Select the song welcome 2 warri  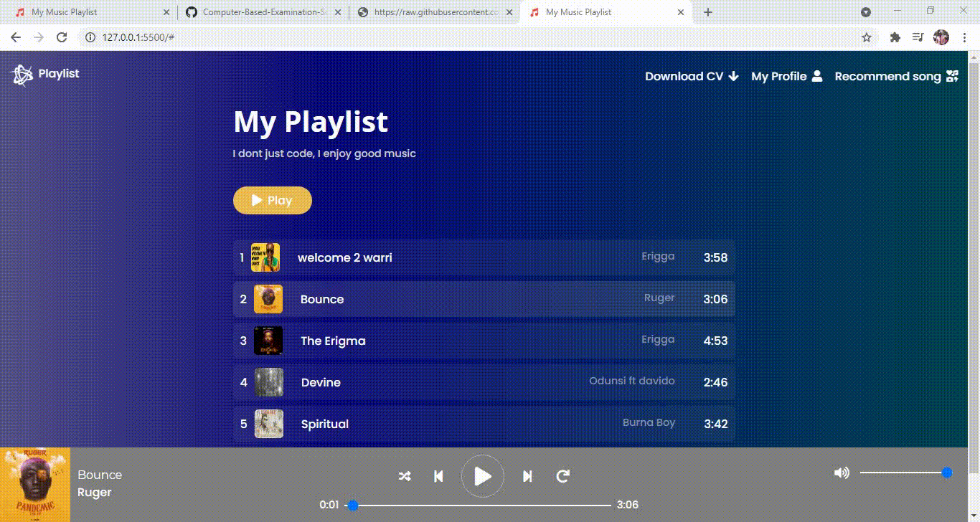tap(484, 257)
